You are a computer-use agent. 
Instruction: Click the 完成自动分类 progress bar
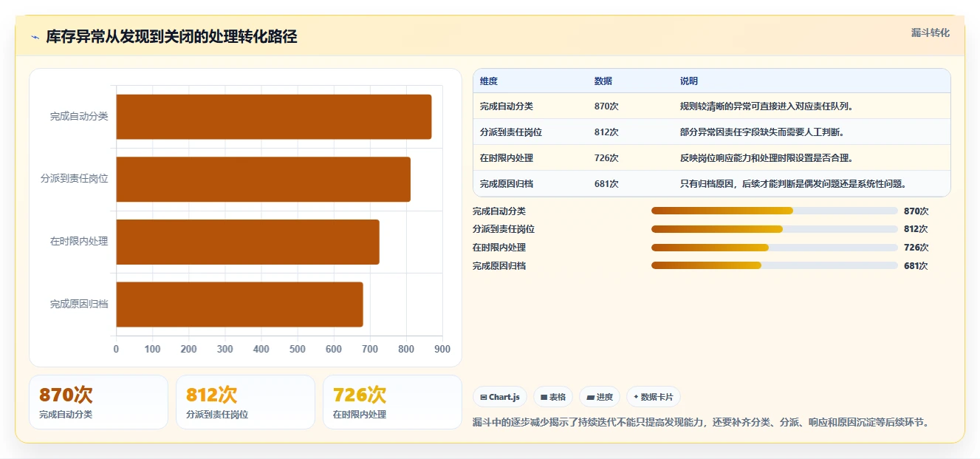(x=774, y=211)
